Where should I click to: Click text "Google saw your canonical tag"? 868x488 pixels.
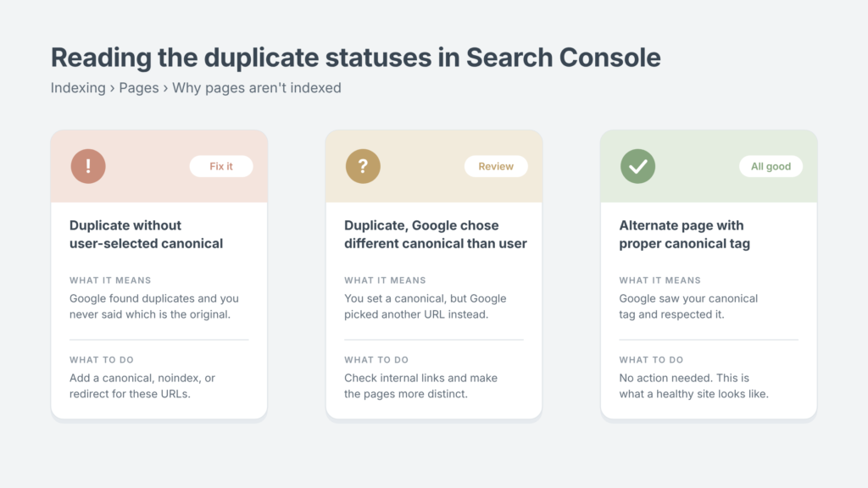click(x=688, y=307)
